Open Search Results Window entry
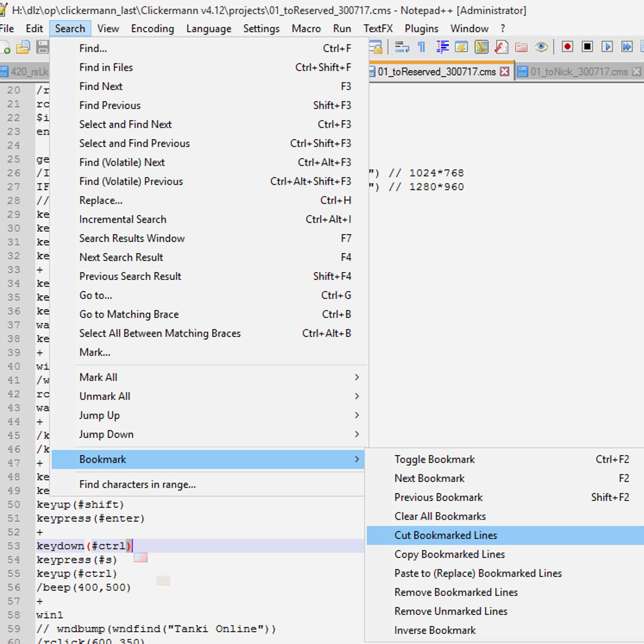 (208, 238)
